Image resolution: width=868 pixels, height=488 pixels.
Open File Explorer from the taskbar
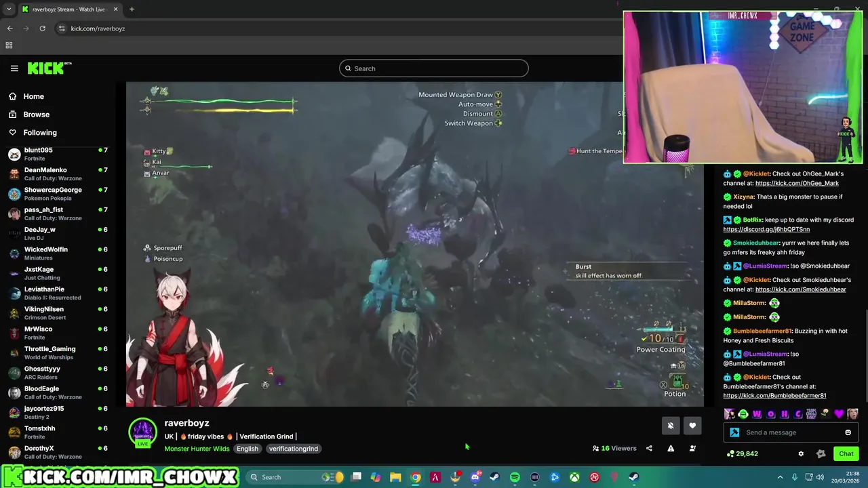click(395, 477)
